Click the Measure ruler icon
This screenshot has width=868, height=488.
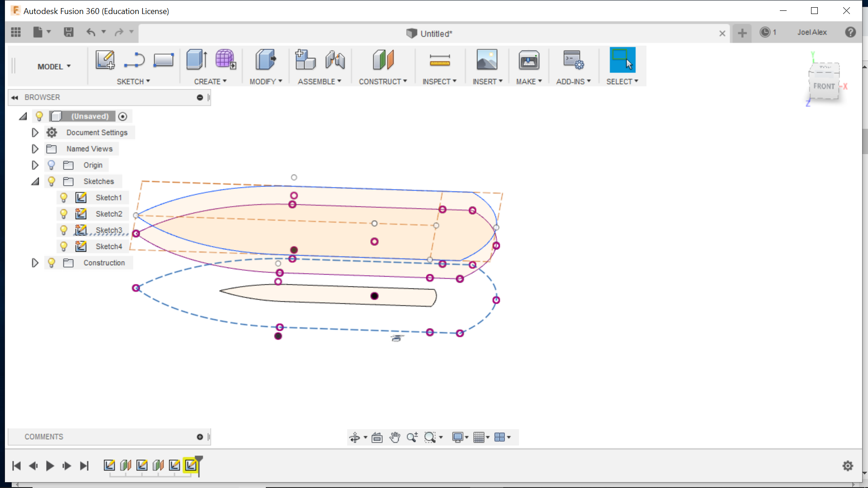pyautogui.click(x=439, y=60)
